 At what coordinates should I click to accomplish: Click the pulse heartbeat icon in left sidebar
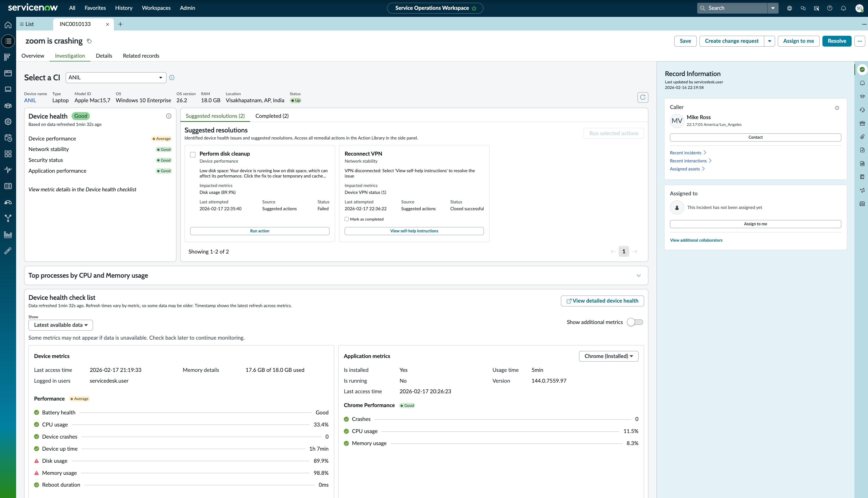click(x=8, y=170)
